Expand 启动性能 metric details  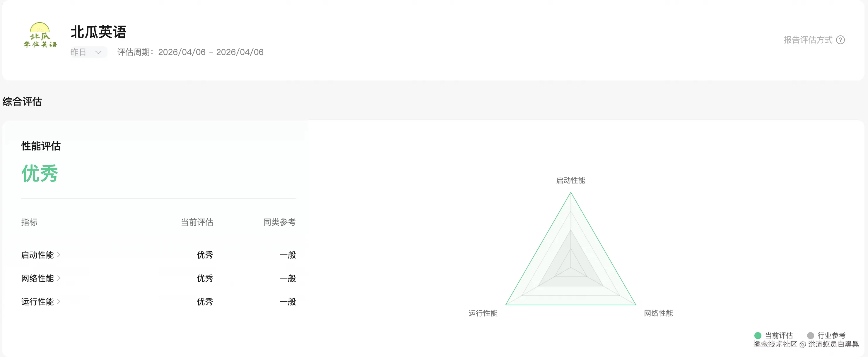coord(37,255)
